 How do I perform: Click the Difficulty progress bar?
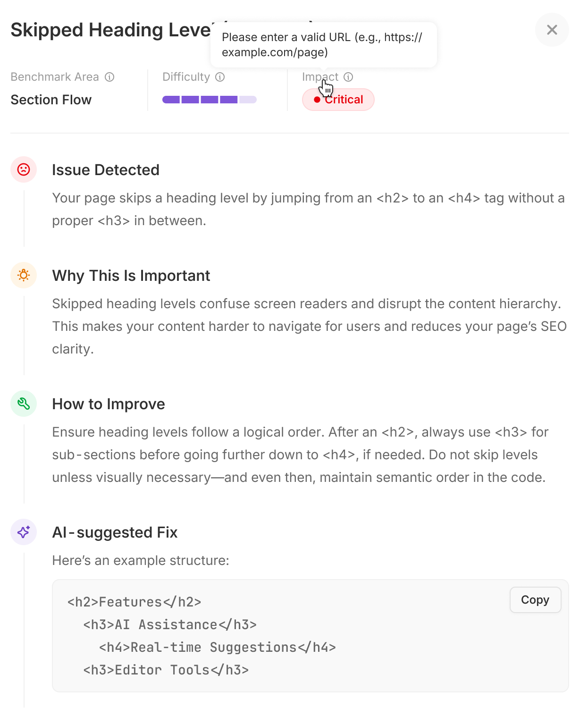coord(210,99)
